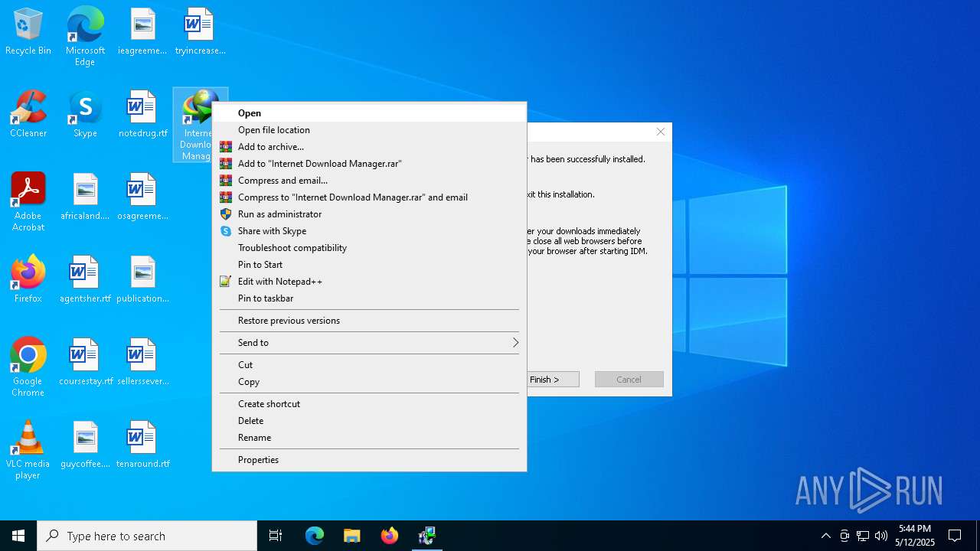Choose Add to archive...
This screenshot has width=980, height=551.
(369, 147)
